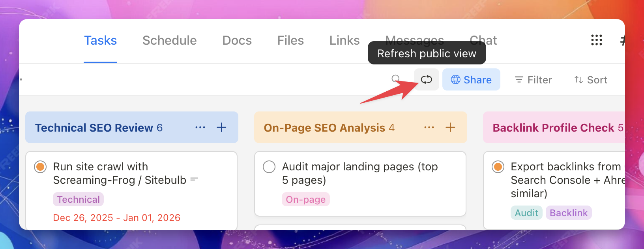Click the Dec 26, 2025 date range
644x249 pixels.
pos(117,218)
